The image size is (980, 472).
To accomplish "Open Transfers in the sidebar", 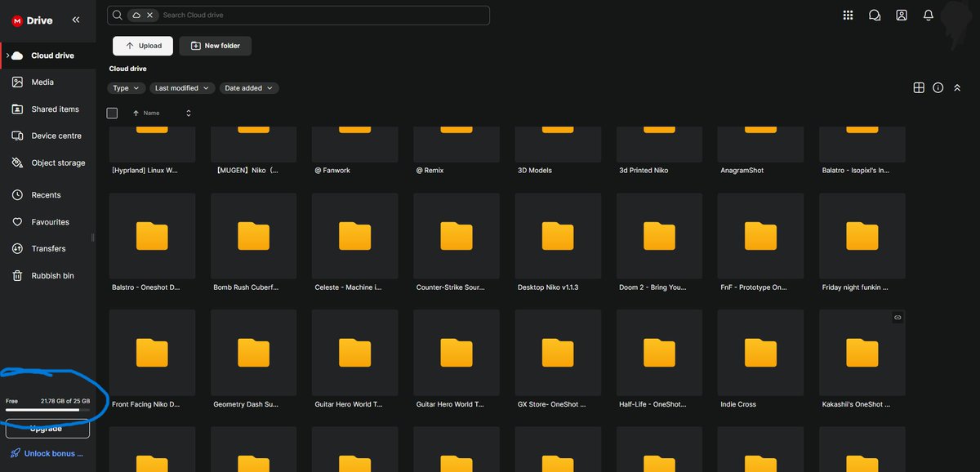I will tap(49, 248).
